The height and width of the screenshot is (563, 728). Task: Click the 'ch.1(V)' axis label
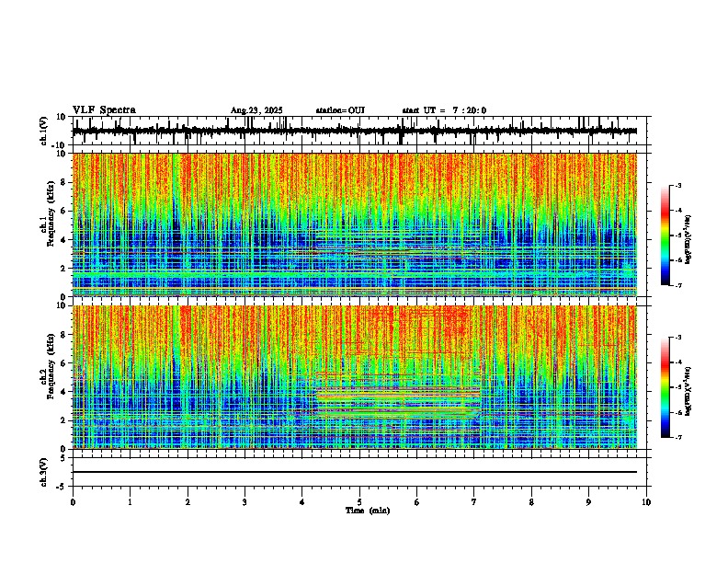click(44, 131)
